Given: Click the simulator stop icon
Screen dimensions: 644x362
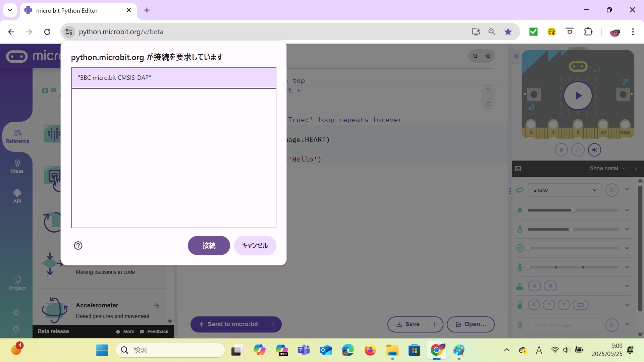Looking at the screenshot, I should [x=561, y=150].
